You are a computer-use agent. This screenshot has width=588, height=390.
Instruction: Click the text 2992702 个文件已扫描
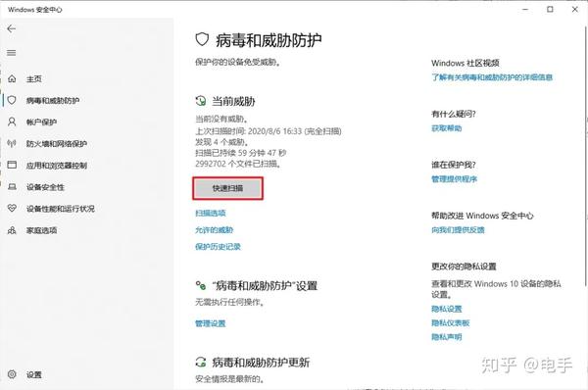pos(238,164)
